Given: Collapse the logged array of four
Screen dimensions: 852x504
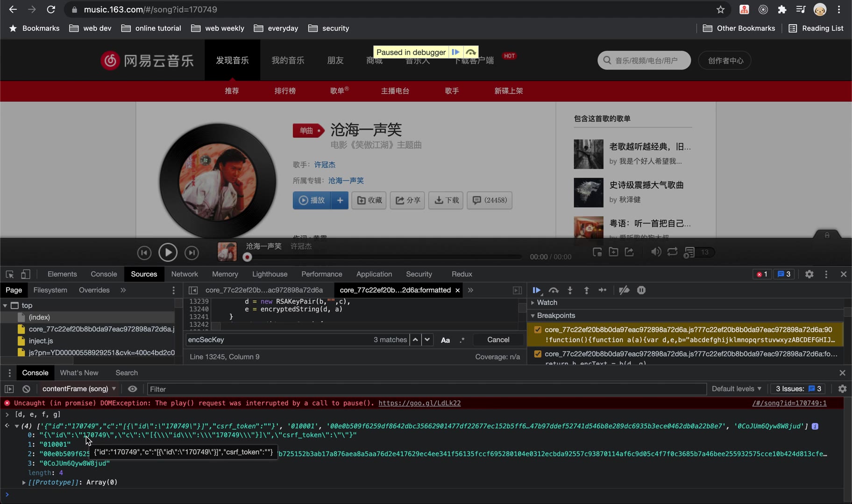Looking at the screenshot, I should [17, 427].
